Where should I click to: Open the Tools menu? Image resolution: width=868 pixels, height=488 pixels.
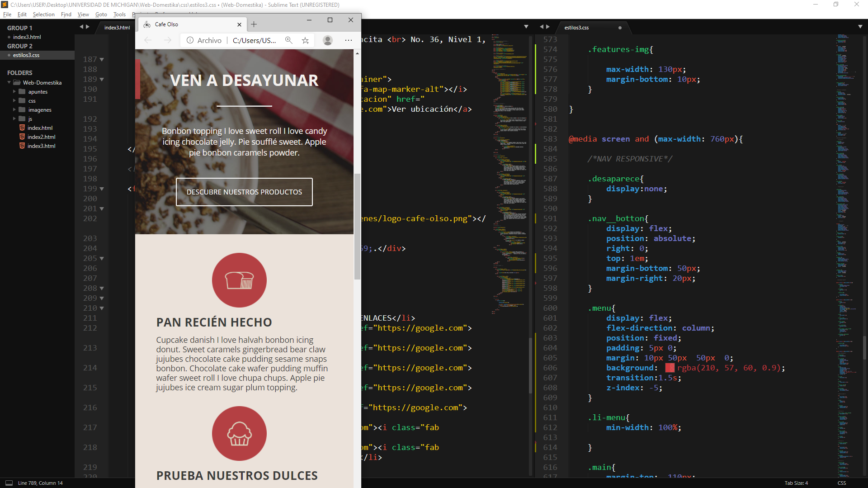click(x=119, y=14)
